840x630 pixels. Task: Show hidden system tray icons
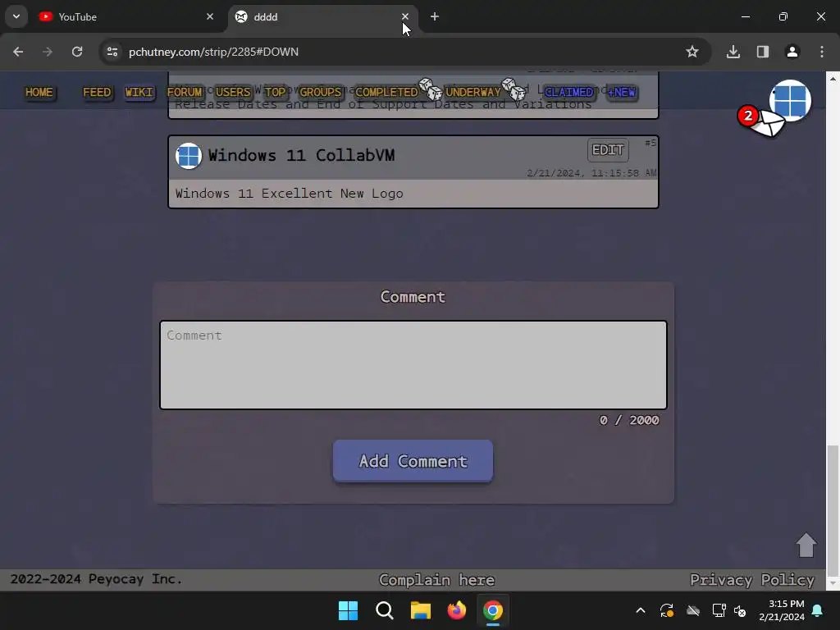tap(640, 610)
